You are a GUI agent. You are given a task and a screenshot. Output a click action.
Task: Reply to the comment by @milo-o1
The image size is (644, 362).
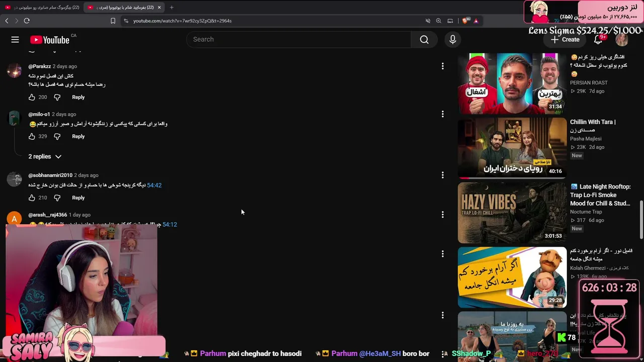(78, 136)
